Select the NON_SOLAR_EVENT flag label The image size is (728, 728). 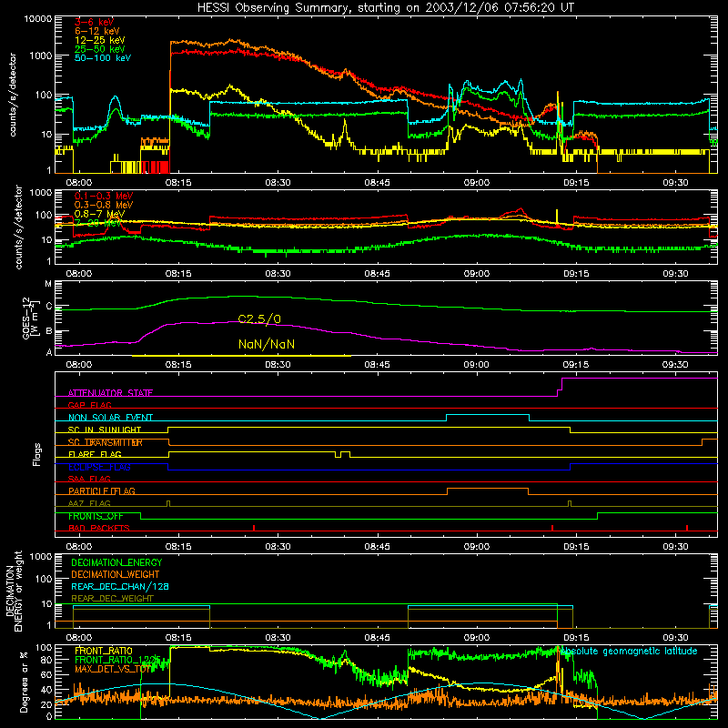[x=110, y=418]
